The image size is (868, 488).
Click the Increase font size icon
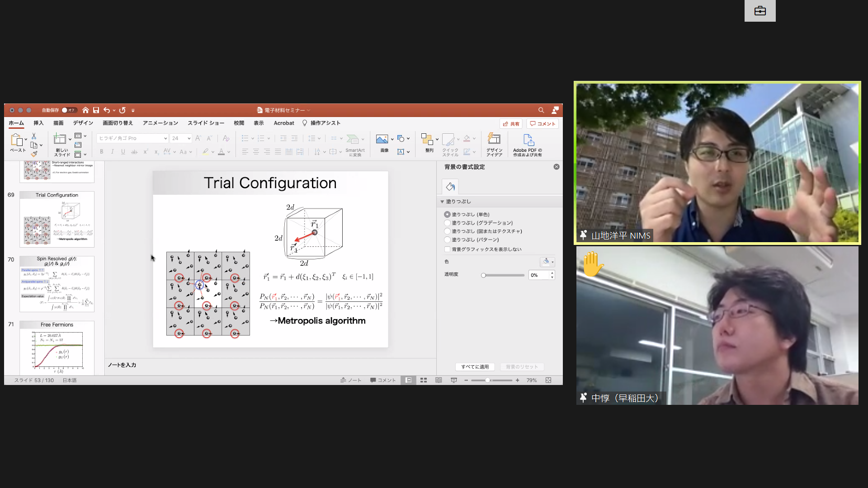coord(198,138)
